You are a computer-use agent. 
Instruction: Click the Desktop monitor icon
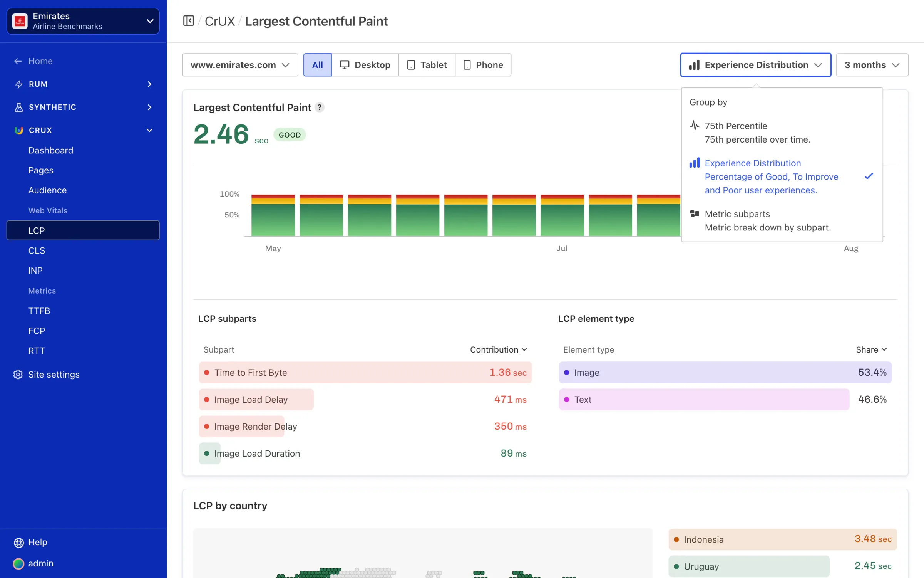(x=345, y=65)
